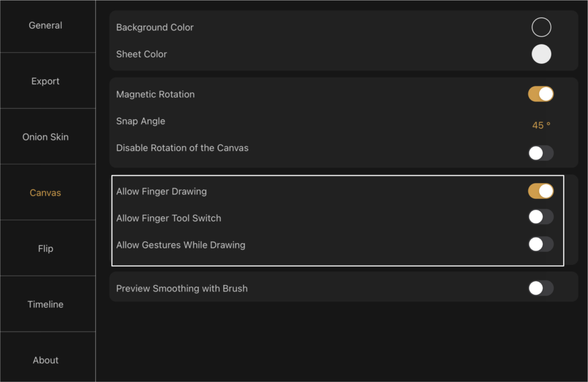Click the Background Color label text
The height and width of the screenshot is (382, 588).
(x=155, y=28)
